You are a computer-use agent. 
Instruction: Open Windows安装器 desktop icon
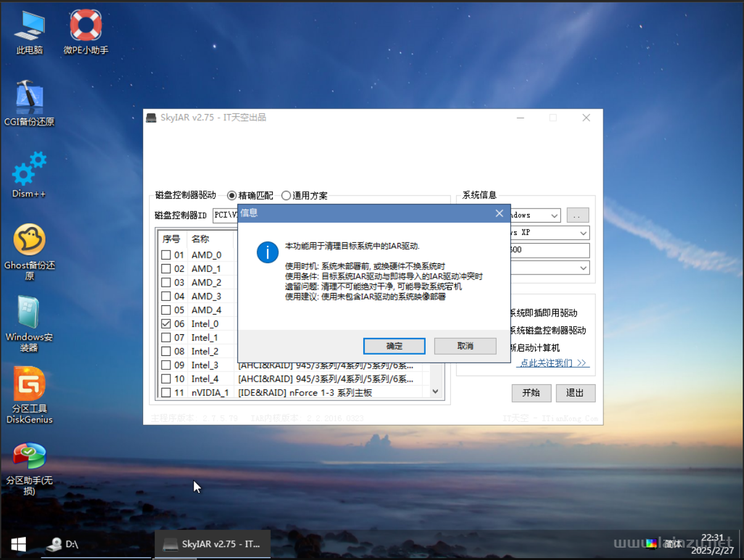(29, 324)
